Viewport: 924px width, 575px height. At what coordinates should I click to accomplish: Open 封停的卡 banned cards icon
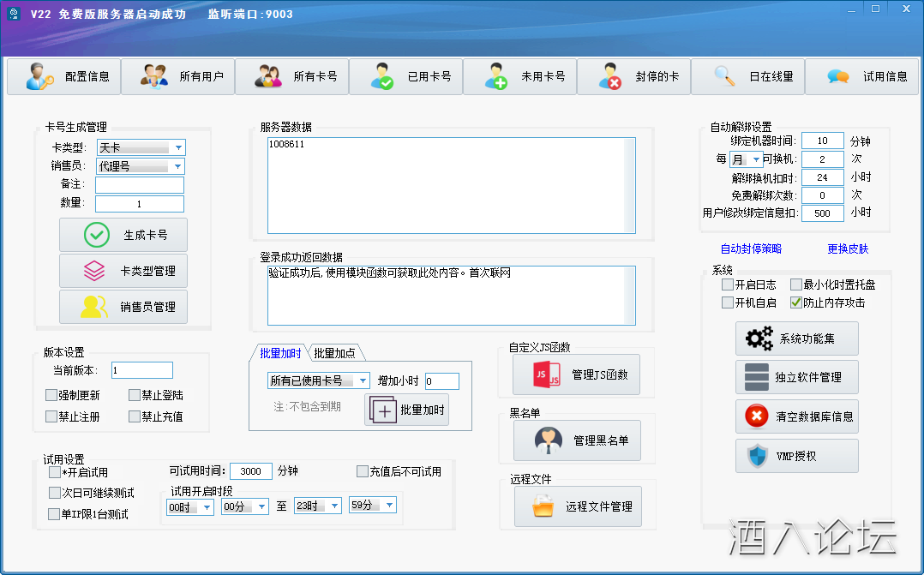(610, 77)
